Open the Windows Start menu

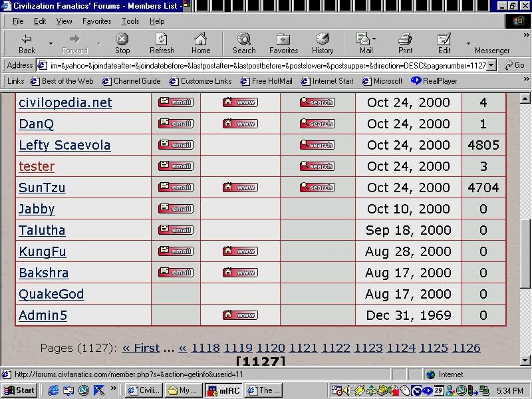tap(19, 390)
